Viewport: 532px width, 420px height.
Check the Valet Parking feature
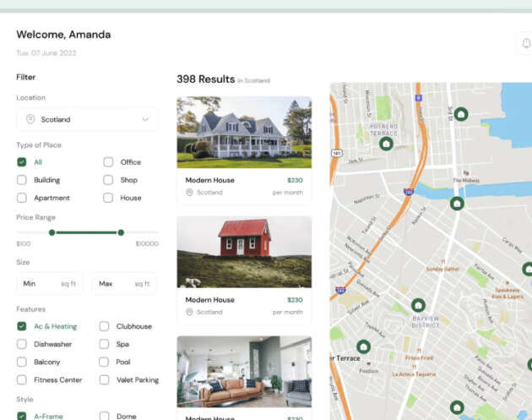(104, 379)
